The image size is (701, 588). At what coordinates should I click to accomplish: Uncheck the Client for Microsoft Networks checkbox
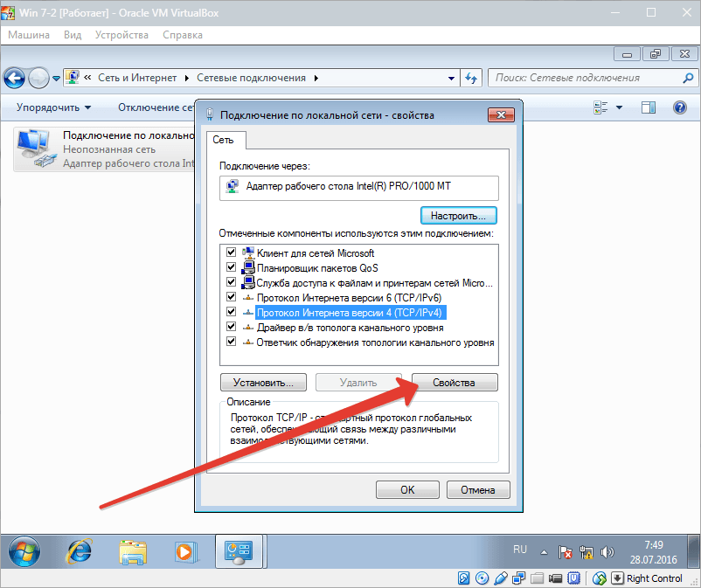(232, 252)
